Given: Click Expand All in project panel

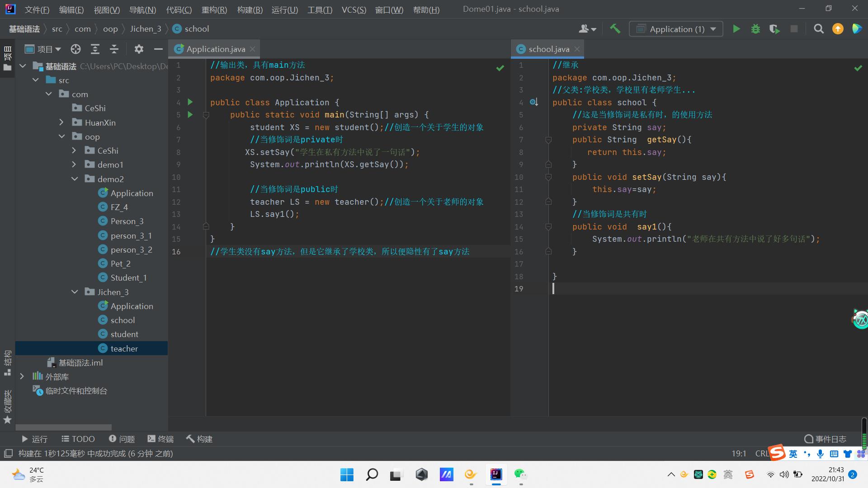Looking at the screenshot, I should 95,49.
